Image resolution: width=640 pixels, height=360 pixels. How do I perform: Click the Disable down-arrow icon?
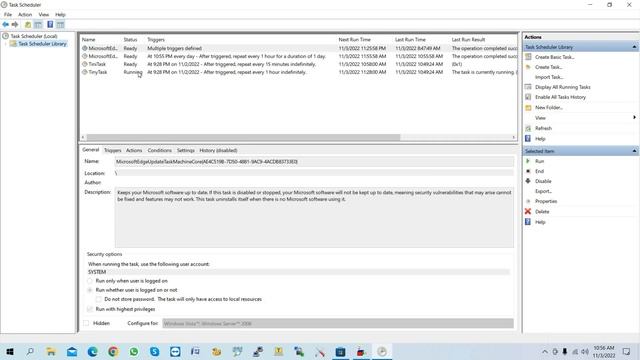pyautogui.click(x=528, y=181)
